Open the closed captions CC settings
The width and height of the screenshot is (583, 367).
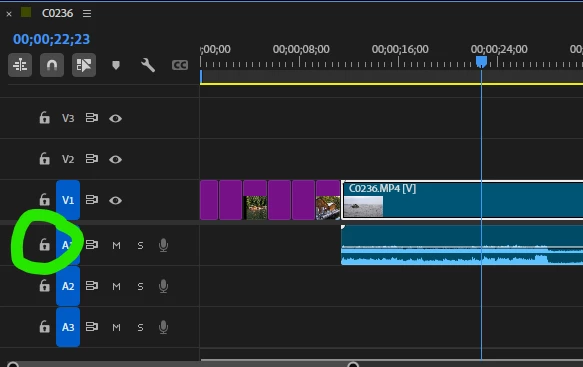point(180,65)
